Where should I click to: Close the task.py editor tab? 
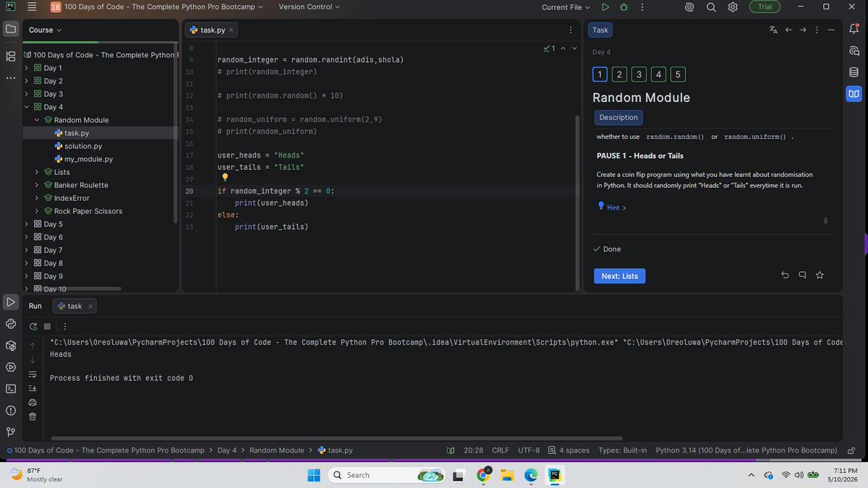tap(231, 30)
